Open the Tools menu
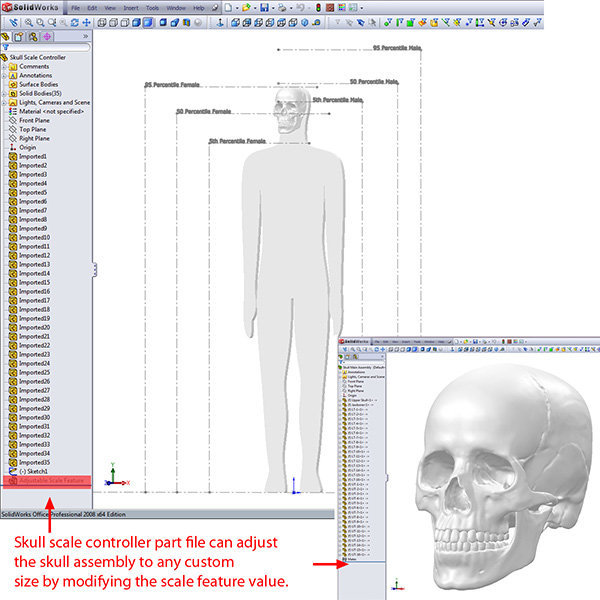Image resolution: width=600 pixels, height=600 pixels. point(152,7)
